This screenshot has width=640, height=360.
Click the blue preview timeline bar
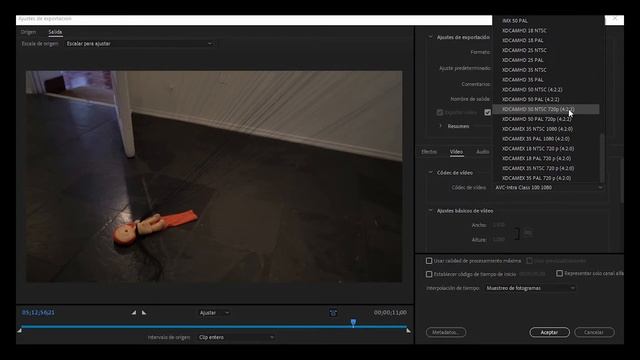(214, 327)
